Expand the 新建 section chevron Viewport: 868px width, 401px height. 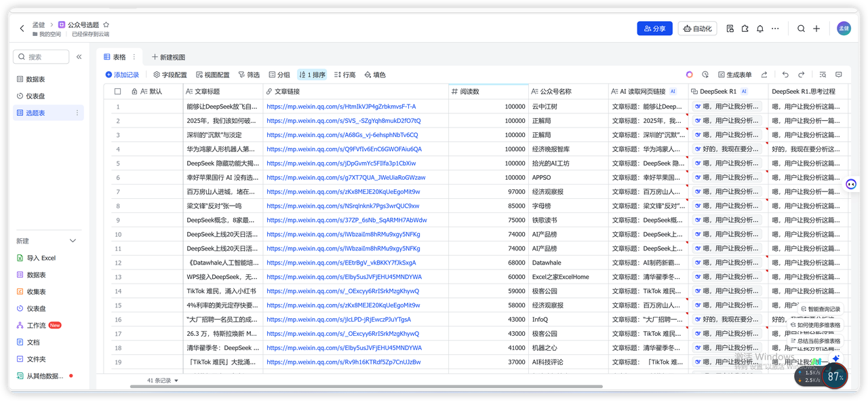click(73, 241)
